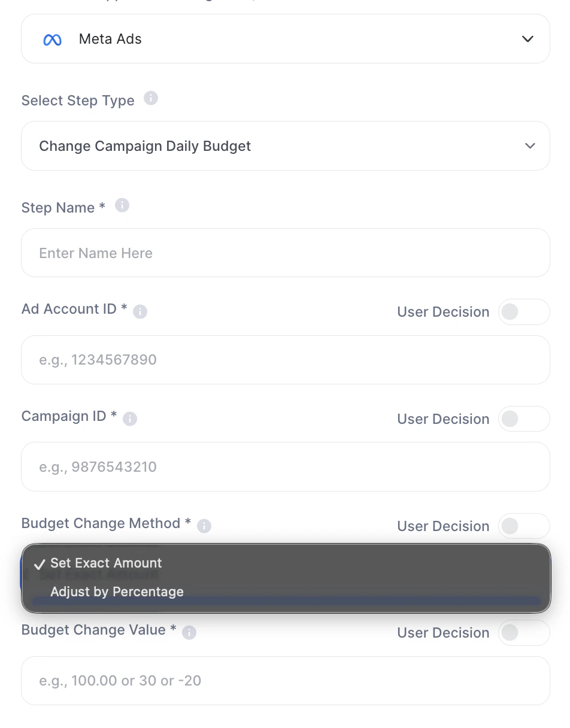Choose Adjust by Percentage option
Image resolution: width=570 pixels, height=728 pixels.
tap(117, 591)
